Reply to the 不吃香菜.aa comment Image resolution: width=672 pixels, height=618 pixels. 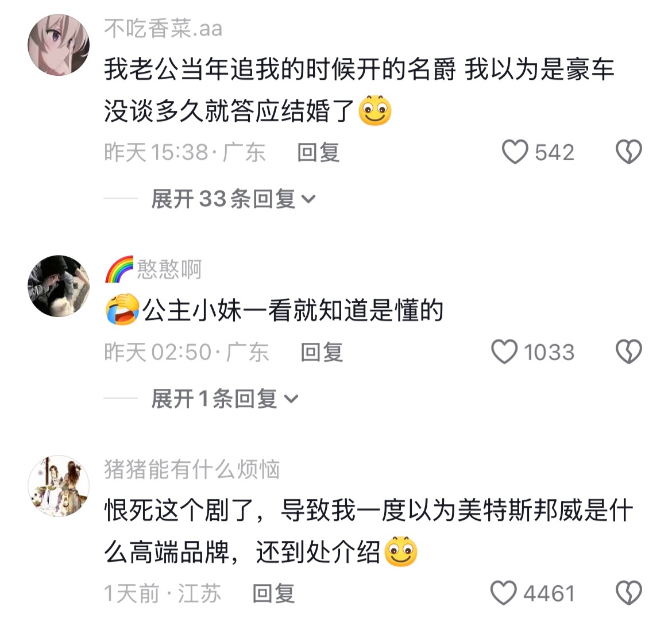[x=318, y=153]
